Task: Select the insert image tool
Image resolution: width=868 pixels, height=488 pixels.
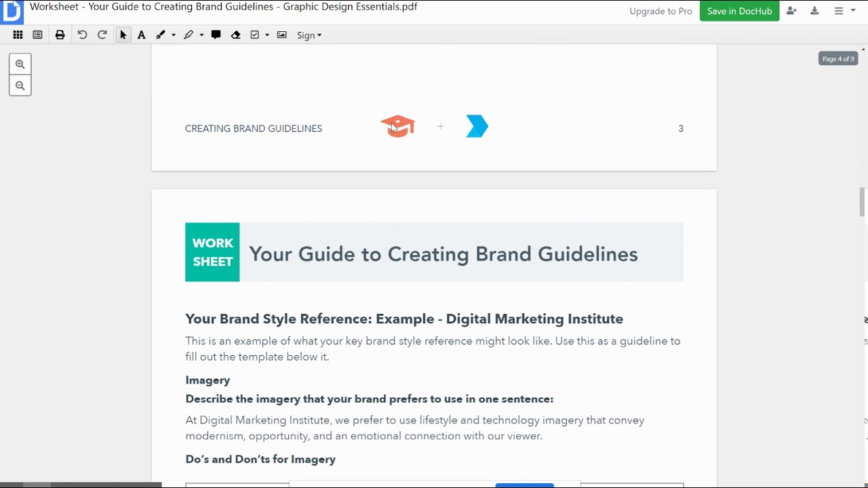Action: (281, 35)
